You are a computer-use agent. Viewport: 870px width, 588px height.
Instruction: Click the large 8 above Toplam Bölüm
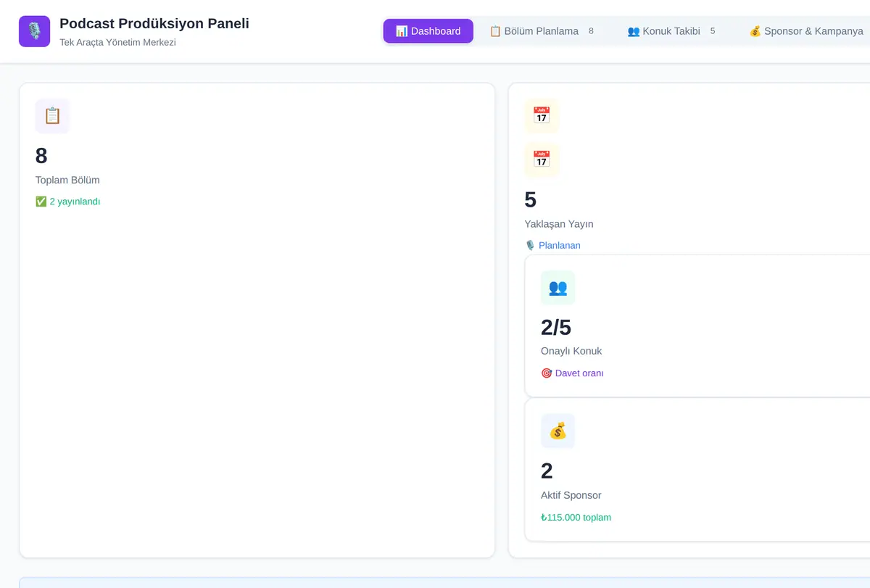(x=41, y=156)
